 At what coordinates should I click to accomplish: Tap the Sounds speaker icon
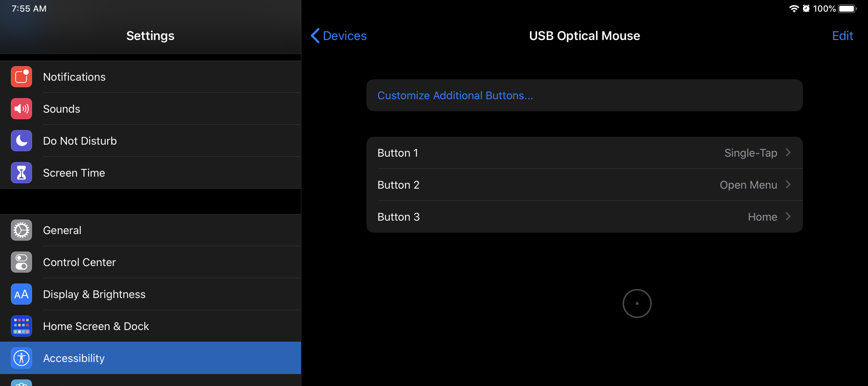(x=21, y=109)
